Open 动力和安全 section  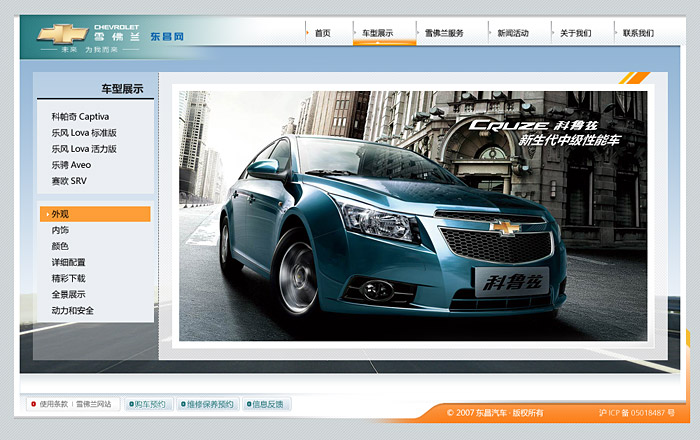pos(73,311)
